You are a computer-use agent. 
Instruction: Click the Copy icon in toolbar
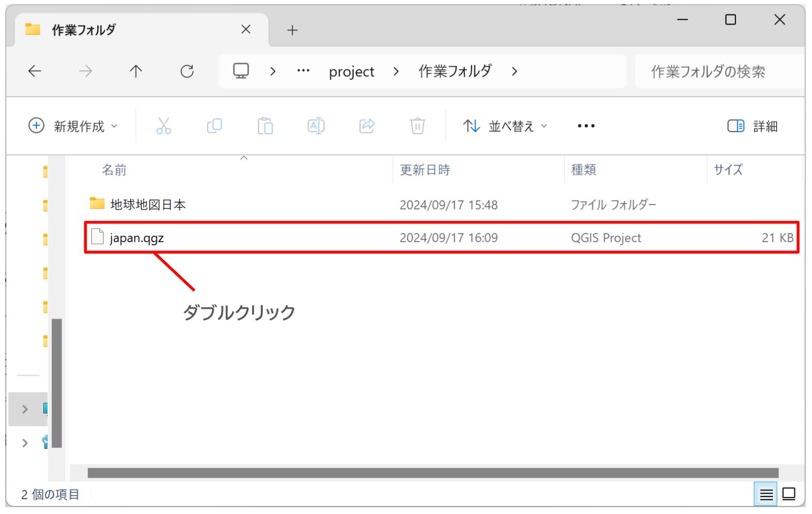coord(214,126)
